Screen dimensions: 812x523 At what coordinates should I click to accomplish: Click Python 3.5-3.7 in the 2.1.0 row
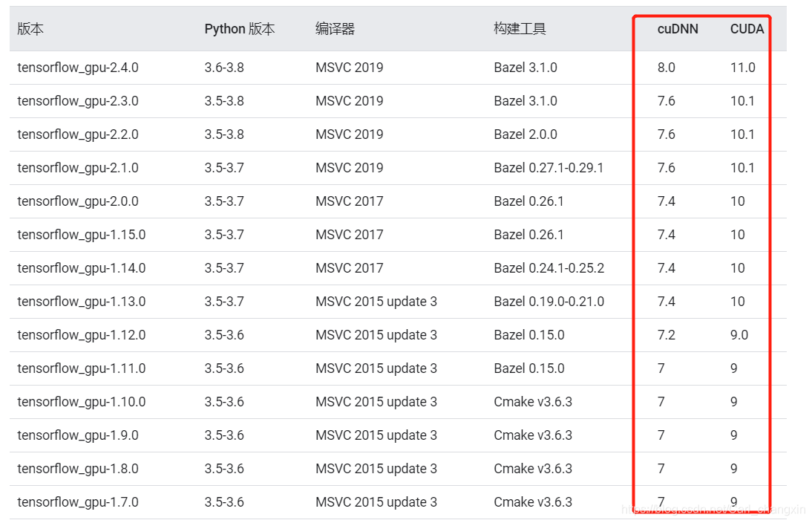click(x=224, y=168)
